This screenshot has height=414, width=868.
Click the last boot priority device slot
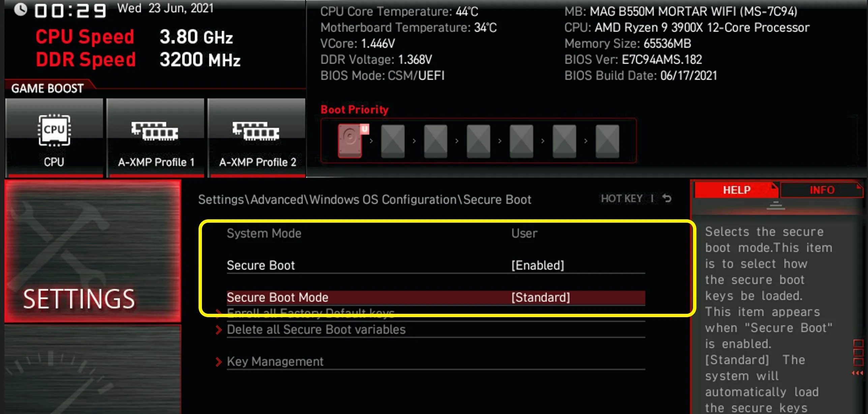pyautogui.click(x=607, y=141)
